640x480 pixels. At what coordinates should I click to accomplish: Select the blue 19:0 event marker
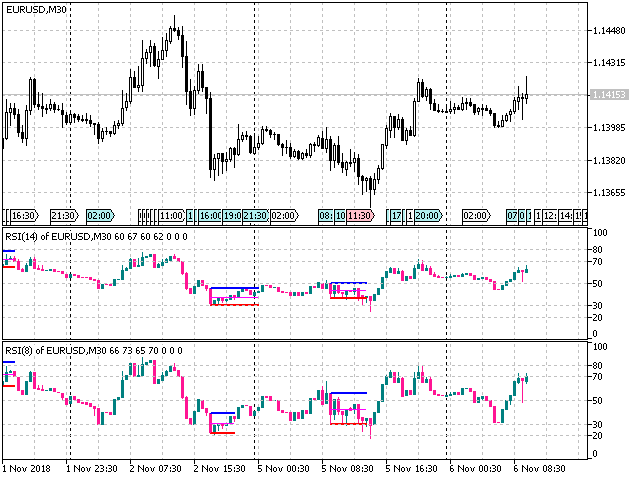tap(232, 216)
